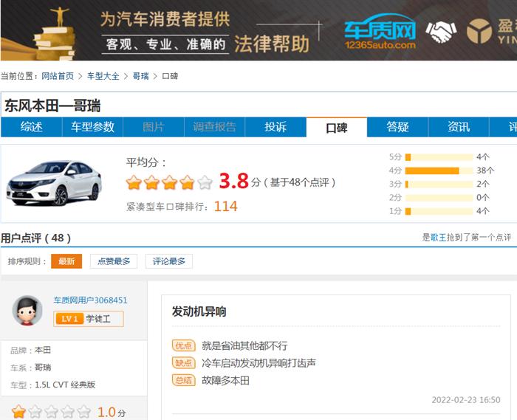Image resolution: width=517 pixels, height=420 pixels.
Task: Click the 故障多本田 summary text
Action: (225, 380)
